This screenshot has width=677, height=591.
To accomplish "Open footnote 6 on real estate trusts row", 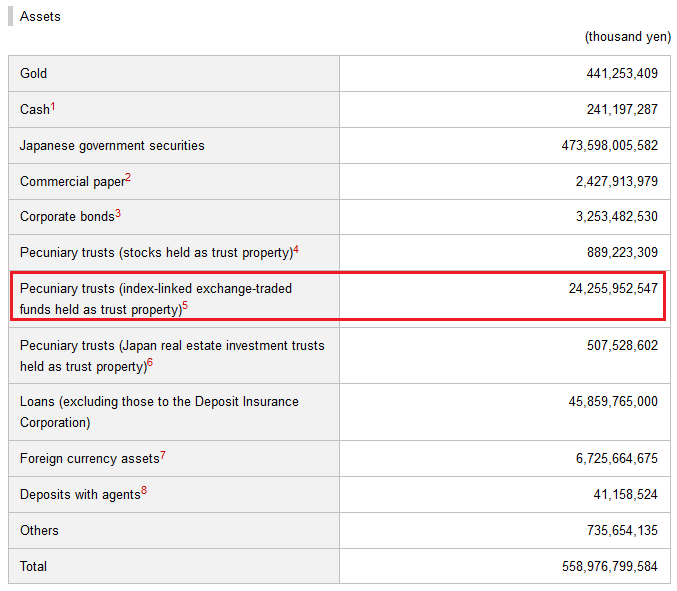I will click(149, 363).
